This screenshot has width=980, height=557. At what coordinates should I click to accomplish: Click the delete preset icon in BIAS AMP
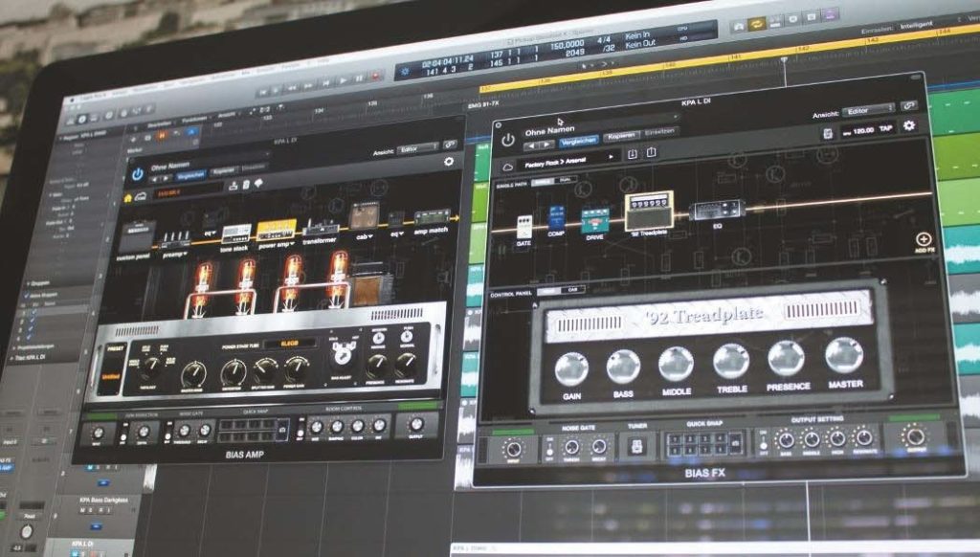point(246,185)
